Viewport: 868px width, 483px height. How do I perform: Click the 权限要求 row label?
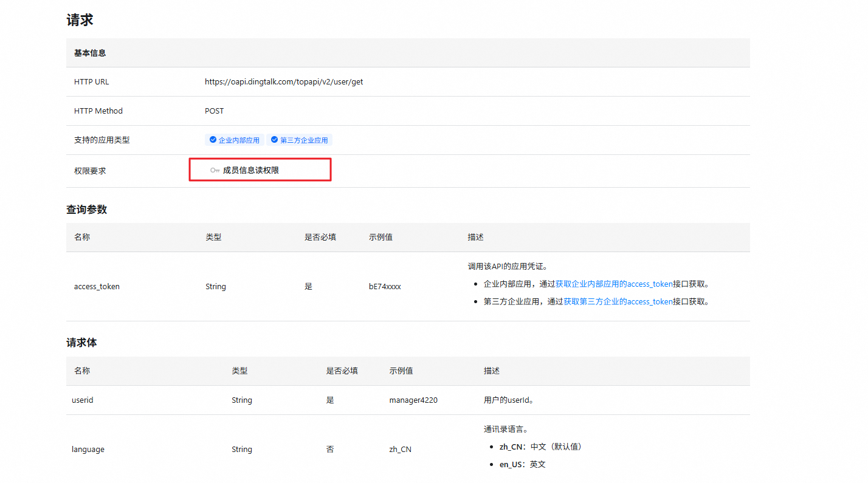90,171
